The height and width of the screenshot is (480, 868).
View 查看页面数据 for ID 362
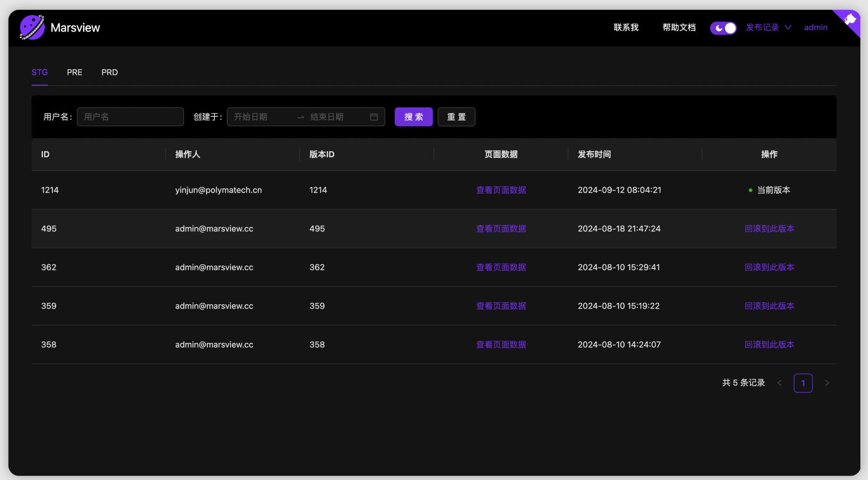pos(501,267)
